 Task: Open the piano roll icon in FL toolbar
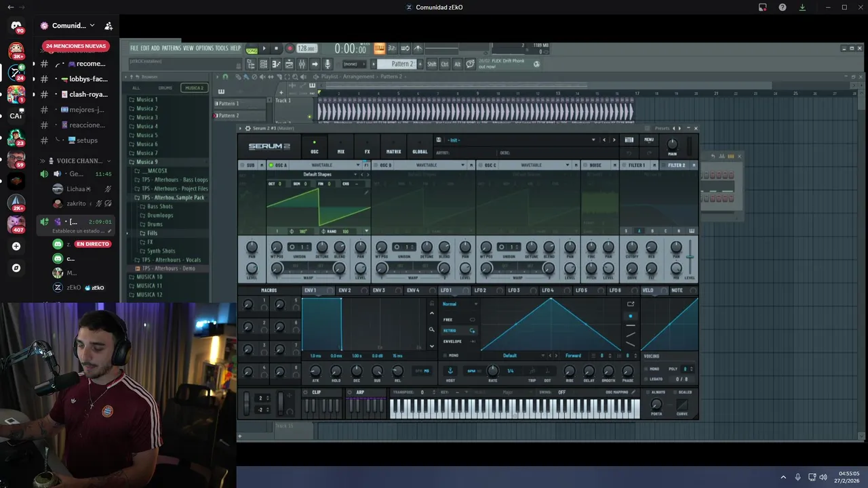coord(276,64)
